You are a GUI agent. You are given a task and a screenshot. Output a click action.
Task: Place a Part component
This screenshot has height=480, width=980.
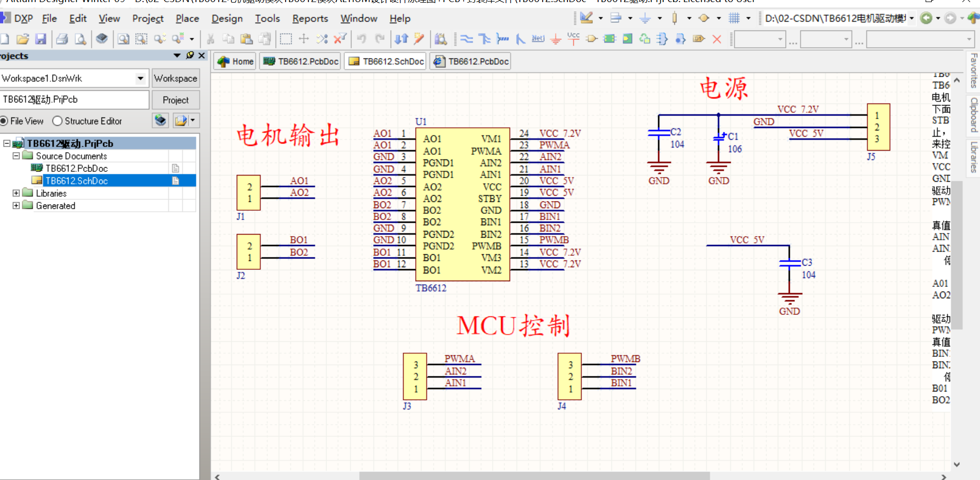click(592, 39)
